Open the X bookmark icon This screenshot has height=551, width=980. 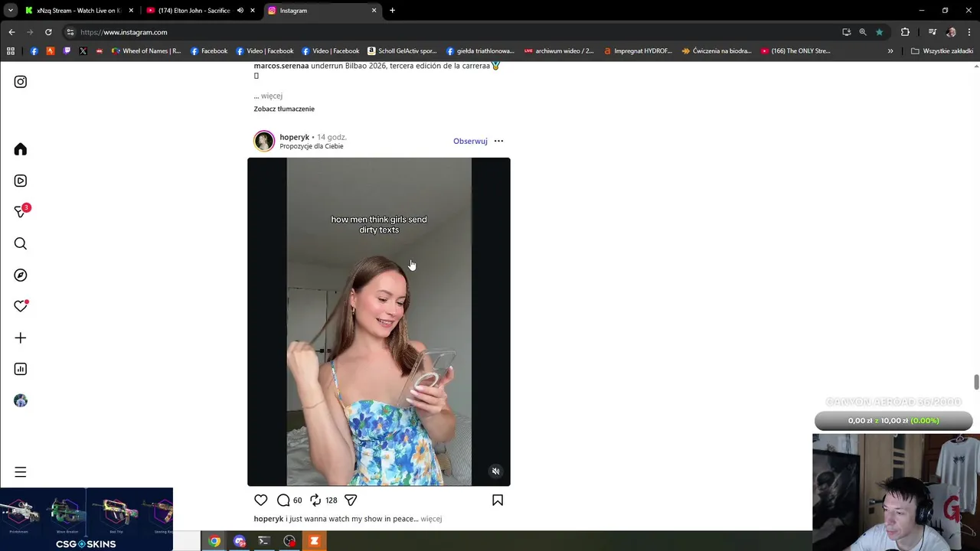tap(83, 51)
